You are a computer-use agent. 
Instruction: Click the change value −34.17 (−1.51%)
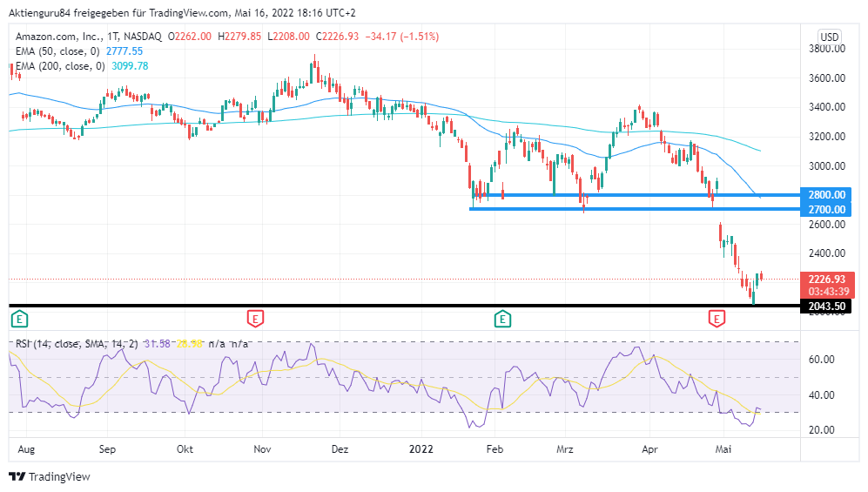(x=402, y=37)
